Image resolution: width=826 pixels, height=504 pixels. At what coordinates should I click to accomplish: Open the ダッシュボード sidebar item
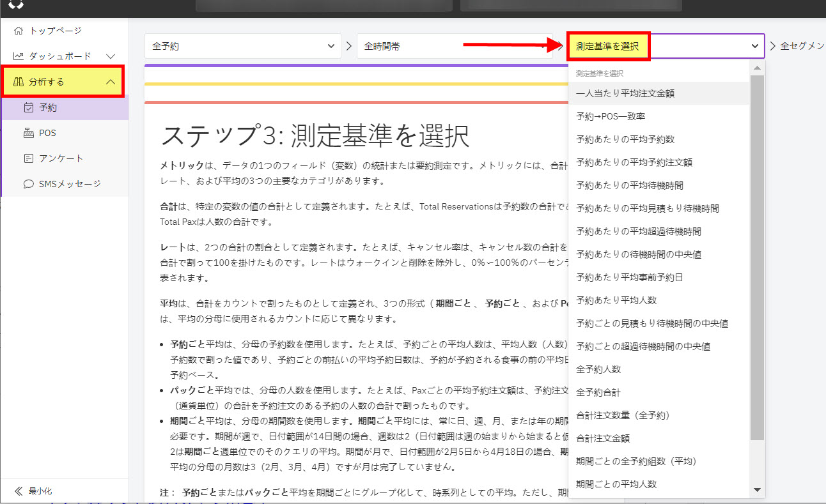(x=65, y=56)
